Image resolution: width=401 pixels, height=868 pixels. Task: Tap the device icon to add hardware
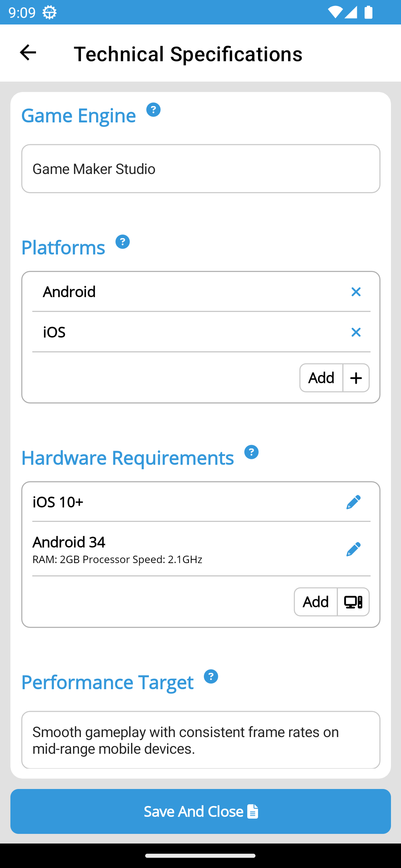[353, 602]
